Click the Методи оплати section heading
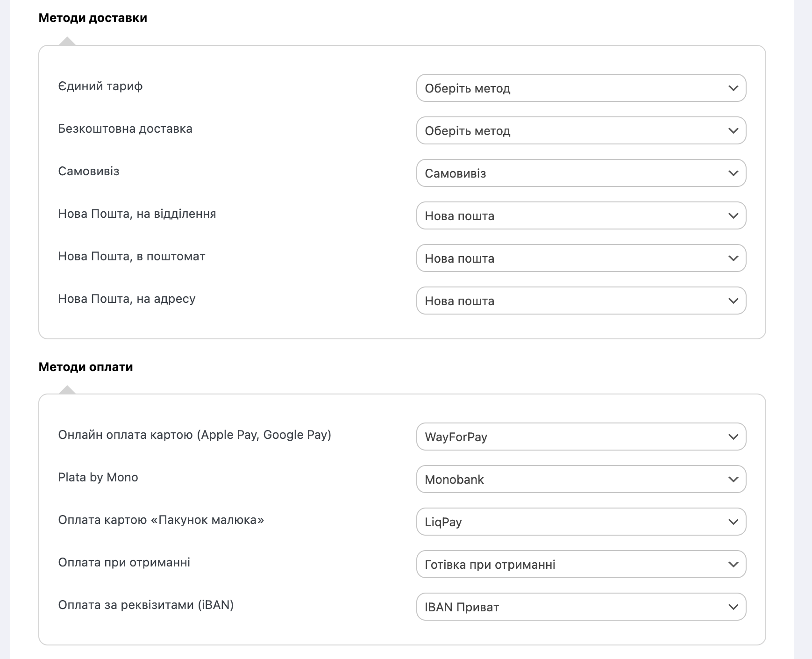 coord(85,367)
